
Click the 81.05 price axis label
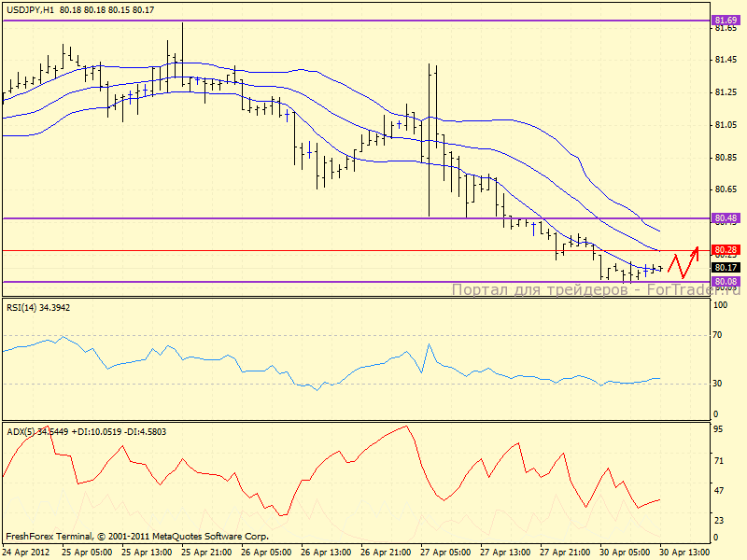726,124
